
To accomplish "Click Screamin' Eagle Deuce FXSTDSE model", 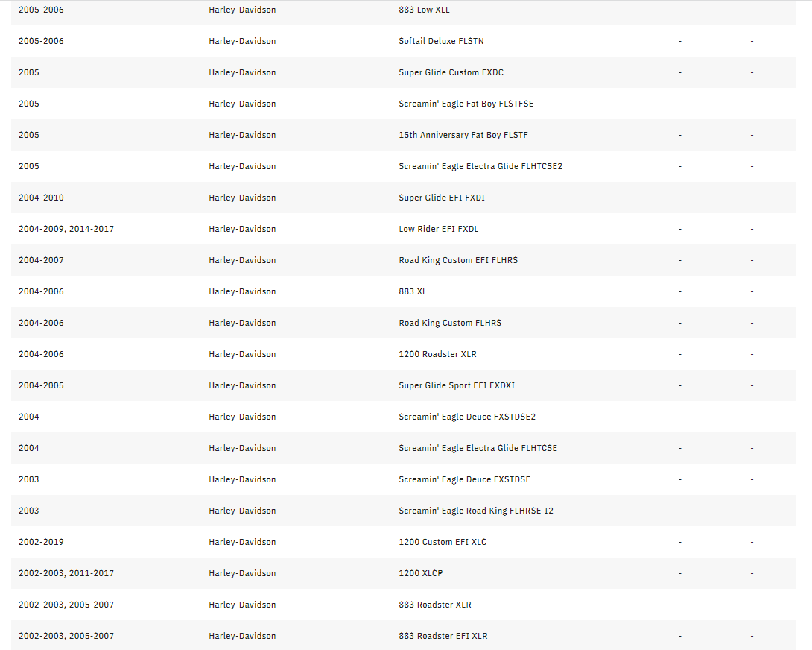I will 465,479.
